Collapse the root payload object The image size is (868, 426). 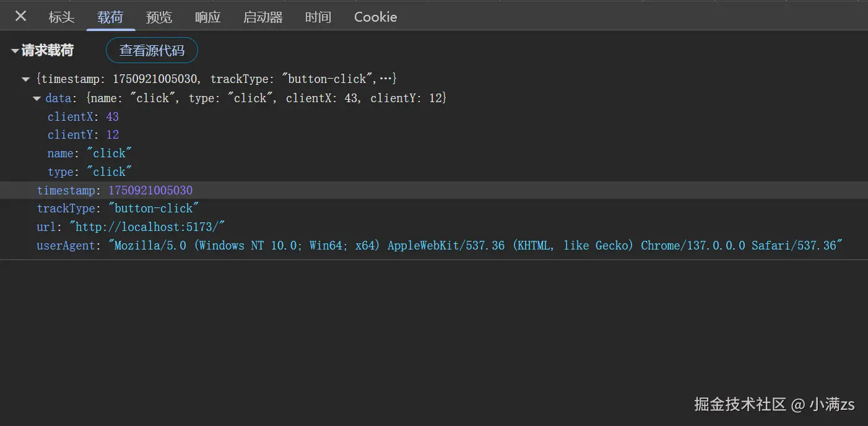click(26, 79)
